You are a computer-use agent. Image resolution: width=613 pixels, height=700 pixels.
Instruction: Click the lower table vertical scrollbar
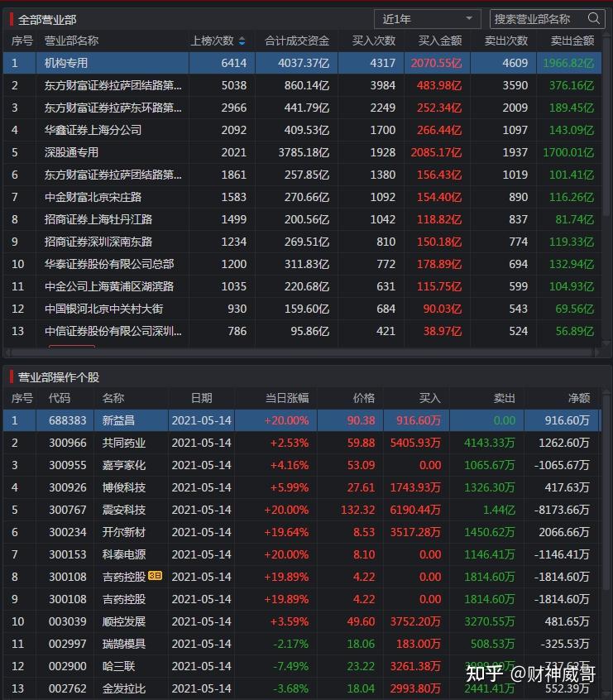pos(606,491)
